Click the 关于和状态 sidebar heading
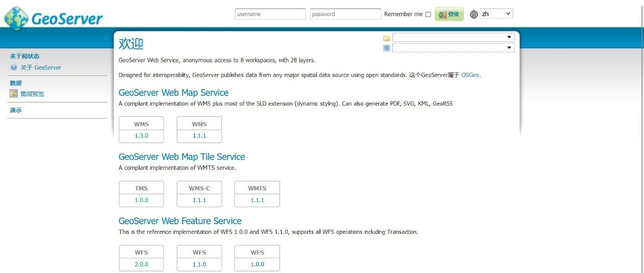644x273 pixels. point(25,56)
